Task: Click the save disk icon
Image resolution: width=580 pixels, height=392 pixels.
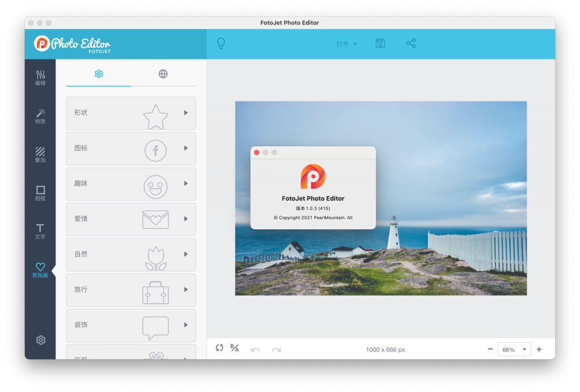Action: click(380, 43)
